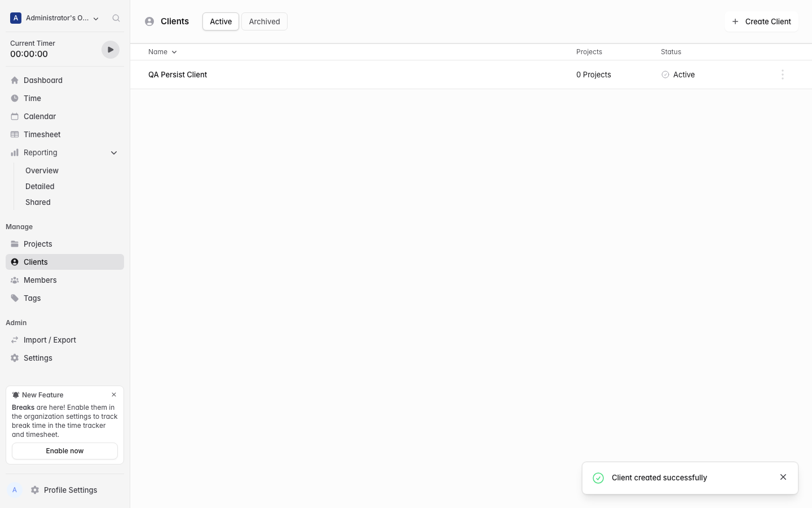Click the Timesheet table icon
The height and width of the screenshot is (508, 812).
[x=15, y=134]
